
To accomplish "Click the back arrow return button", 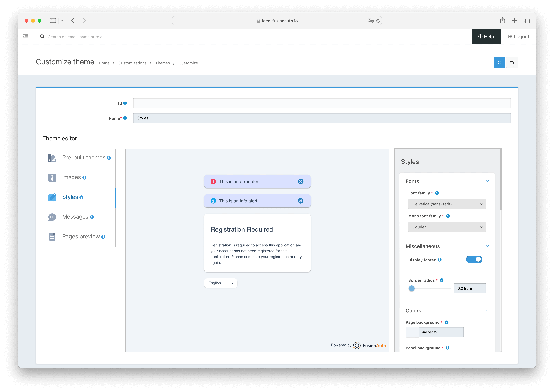I will tap(512, 62).
